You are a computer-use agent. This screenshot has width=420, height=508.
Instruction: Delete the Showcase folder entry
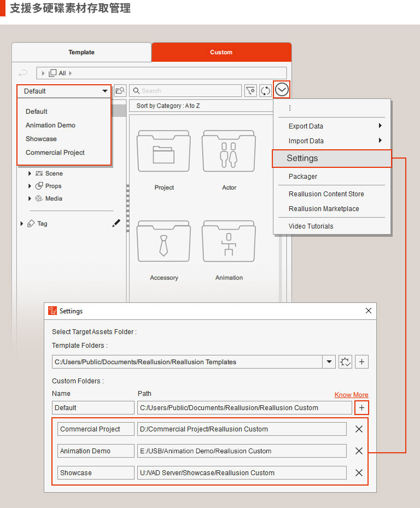(x=359, y=473)
